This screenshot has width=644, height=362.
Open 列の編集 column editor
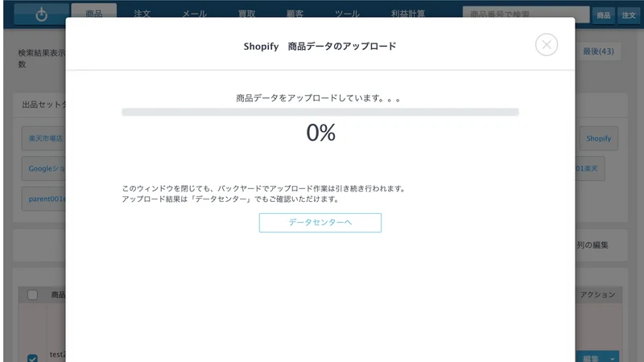pyautogui.click(x=592, y=245)
